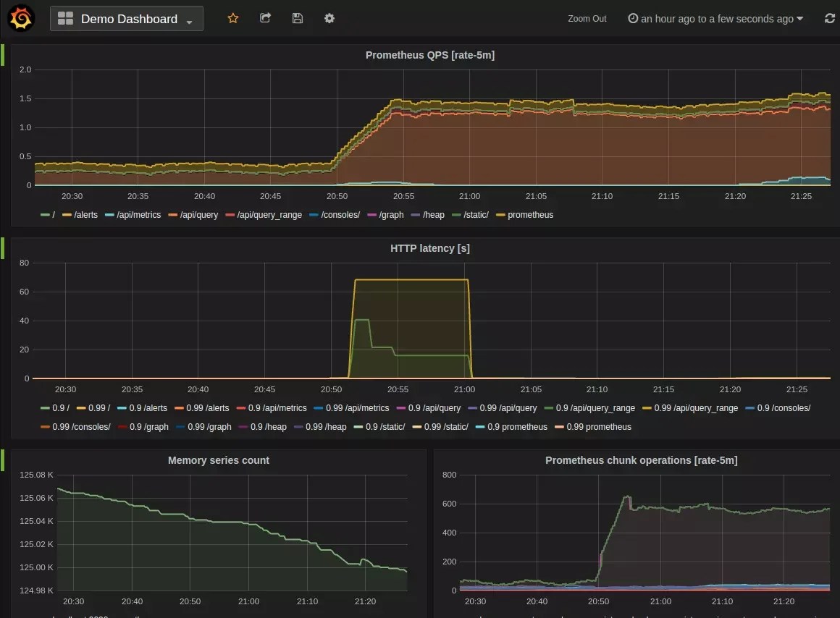Open the HTTP latency panel menu
The width and height of the screenshot is (840, 618).
(429, 248)
